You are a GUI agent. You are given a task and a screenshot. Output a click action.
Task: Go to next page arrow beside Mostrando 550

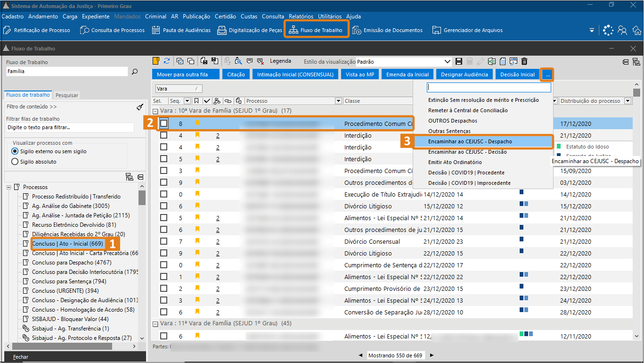click(432, 355)
